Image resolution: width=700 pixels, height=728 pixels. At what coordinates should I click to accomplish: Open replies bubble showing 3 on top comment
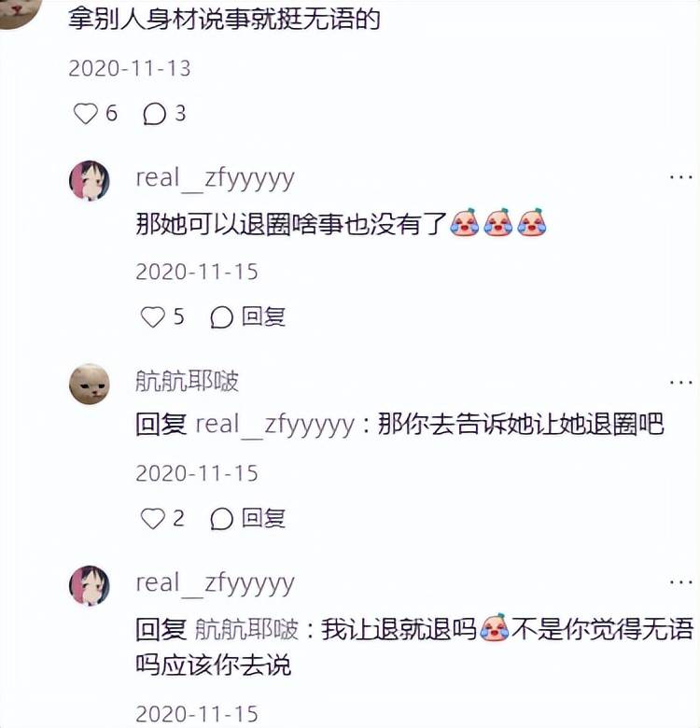pos(154,114)
